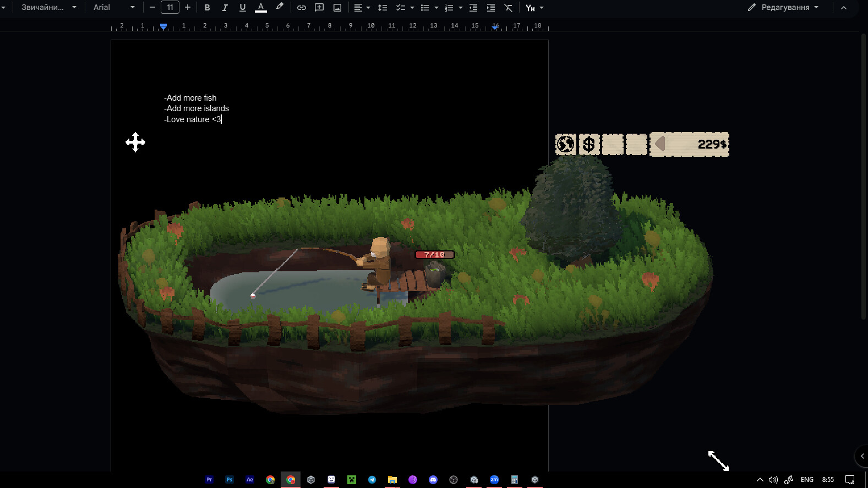
Task: Show hidden system tray icons
Action: click(x=760, y=480)
